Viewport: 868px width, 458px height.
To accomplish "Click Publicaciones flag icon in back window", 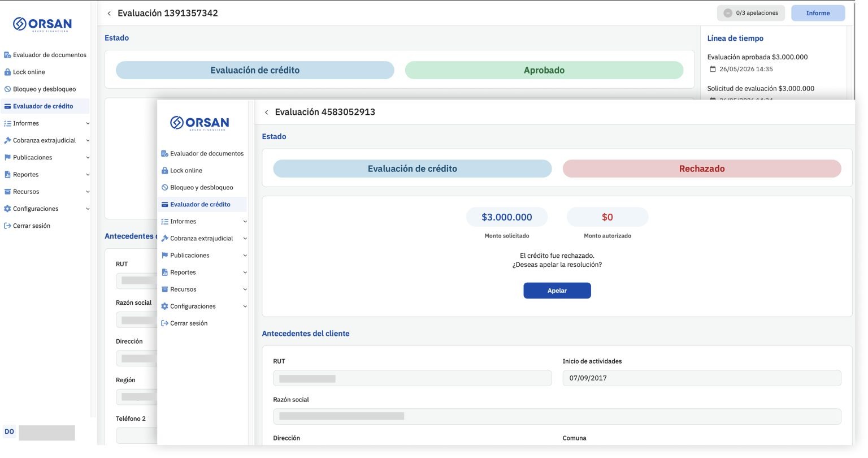I will 7,157.
